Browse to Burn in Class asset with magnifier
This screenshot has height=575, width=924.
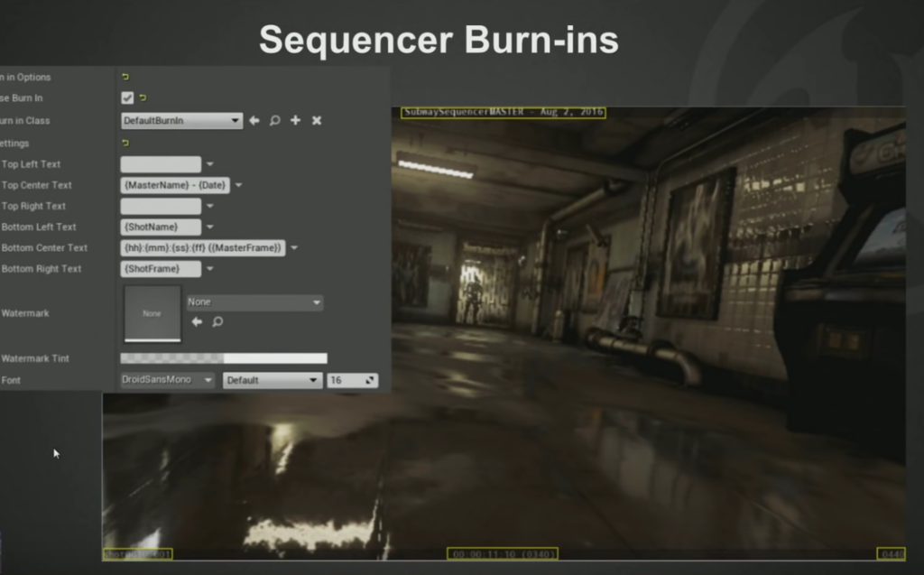[x=274, y=120]
